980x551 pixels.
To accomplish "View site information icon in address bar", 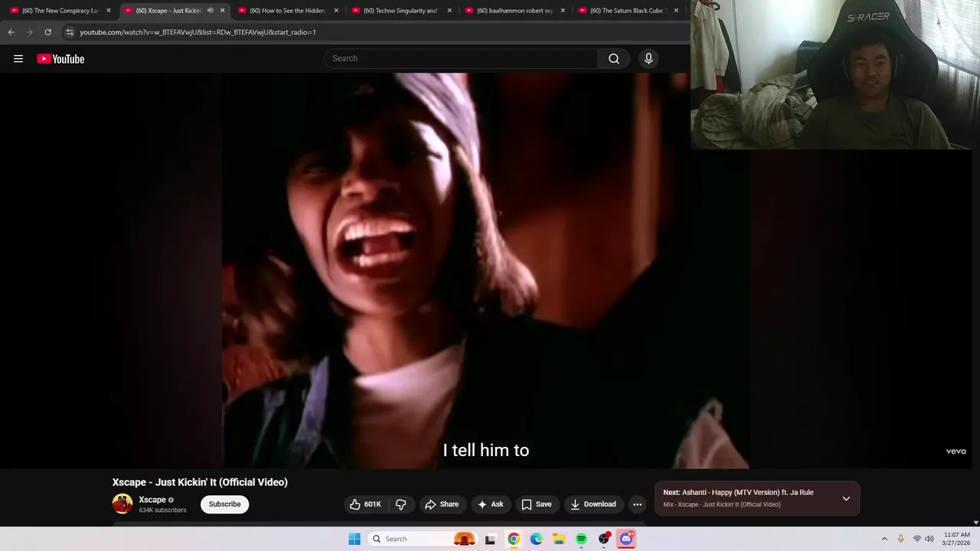I will tap(70, 32).
